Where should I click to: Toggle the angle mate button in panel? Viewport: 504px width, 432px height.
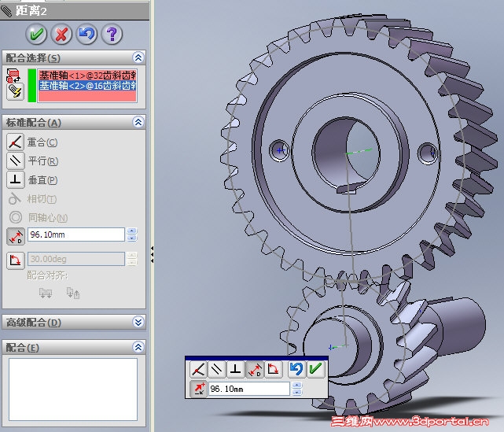(x=16, y=260)
